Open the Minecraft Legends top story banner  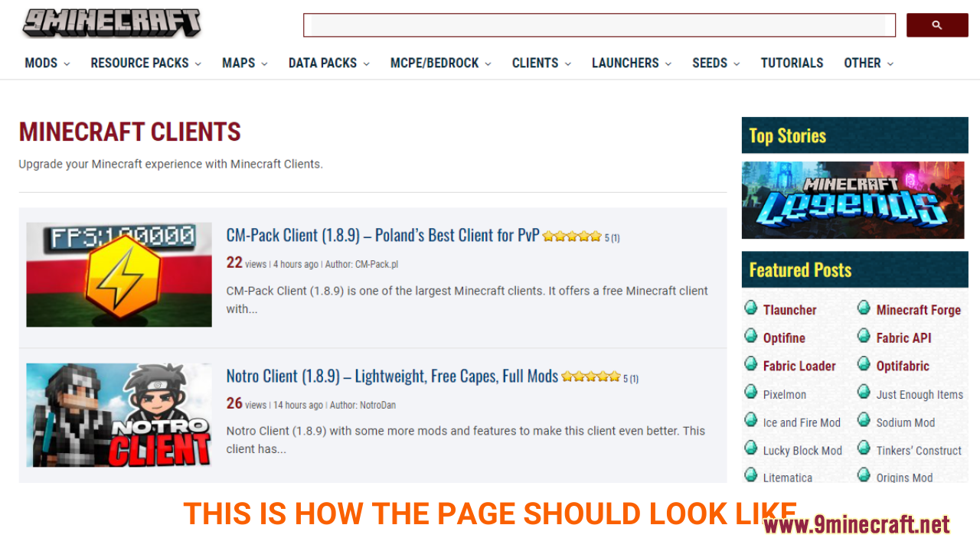click(853, 200)
